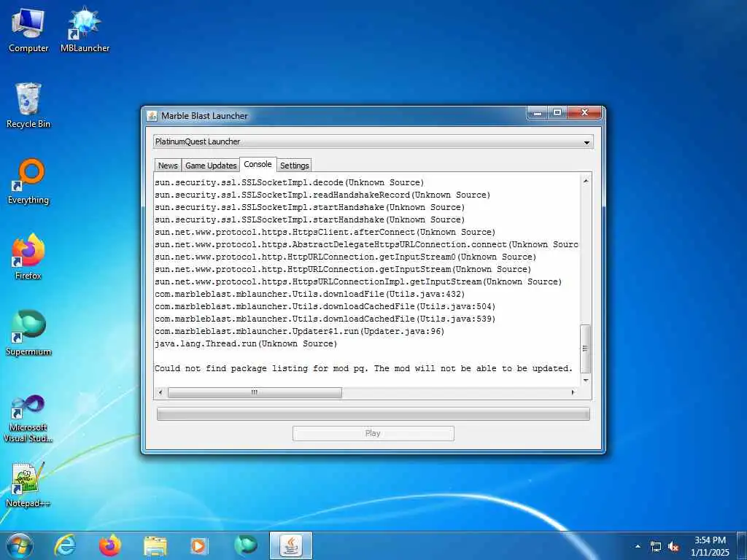Screen dimensions: 747x560
Task: Click the console scroll-down arrow
Action: pos(586,380)
